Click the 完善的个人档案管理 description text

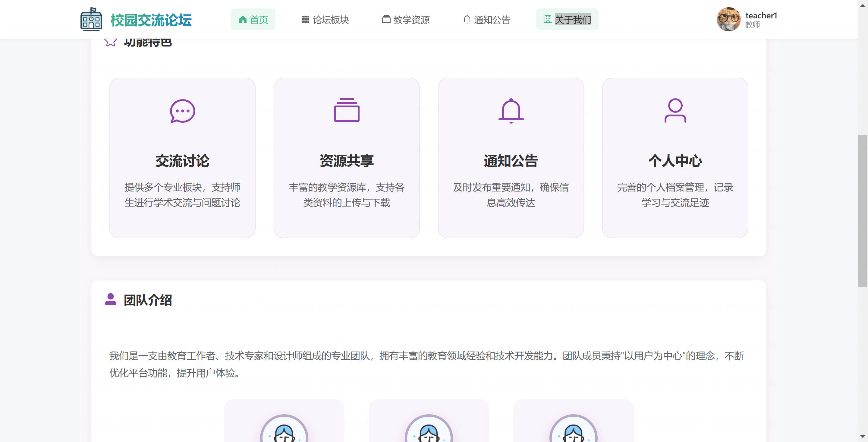(675, 195)
